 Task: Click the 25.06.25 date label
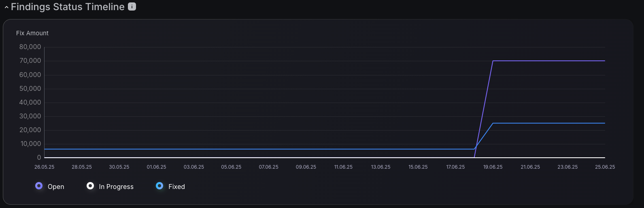[605, 167]
